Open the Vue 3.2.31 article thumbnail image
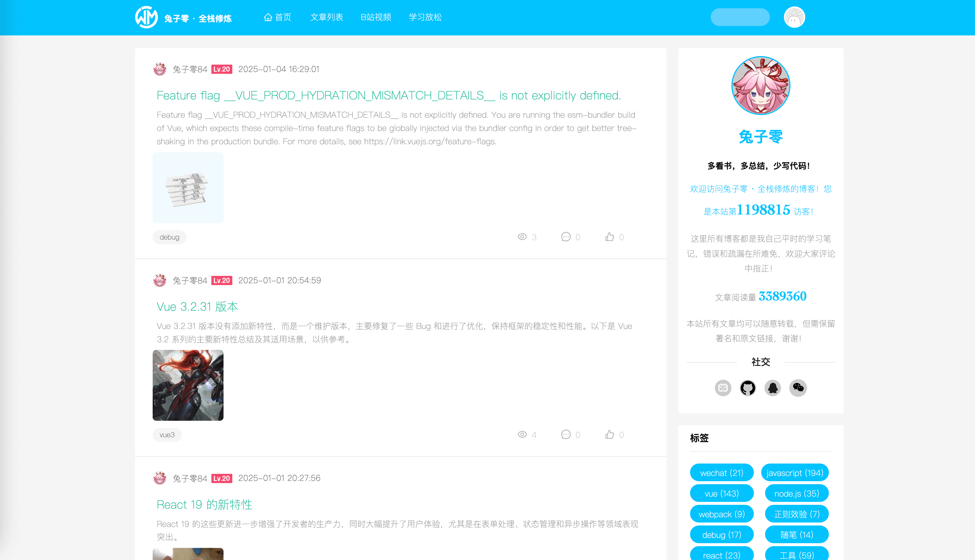Viewport: 975px width, 560px height. click(x=188, y=385)
